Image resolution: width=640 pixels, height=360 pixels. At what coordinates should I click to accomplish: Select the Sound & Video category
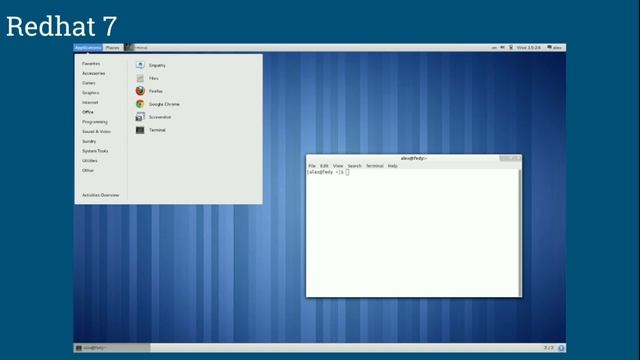pos(96,131)
